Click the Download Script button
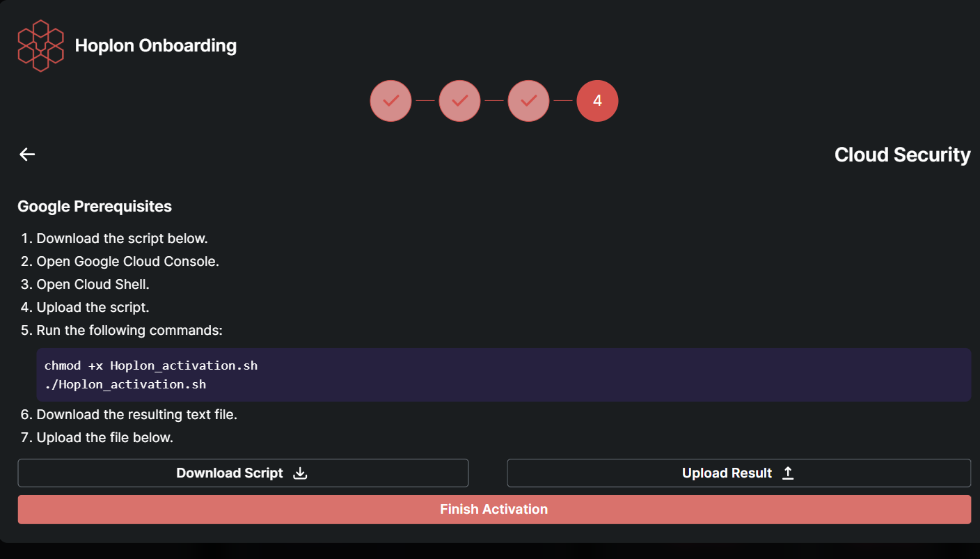The image size is (980, 559). 243,473
